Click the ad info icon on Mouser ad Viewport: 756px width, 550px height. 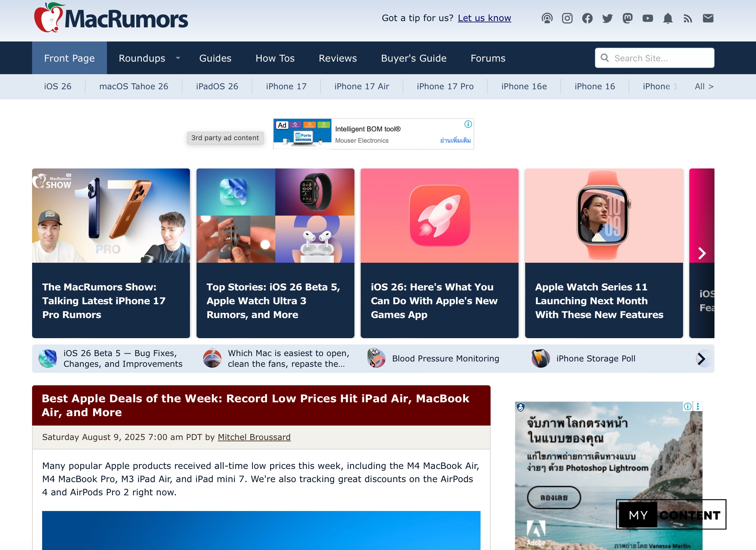pyautogui.click(x=468, y=124)
